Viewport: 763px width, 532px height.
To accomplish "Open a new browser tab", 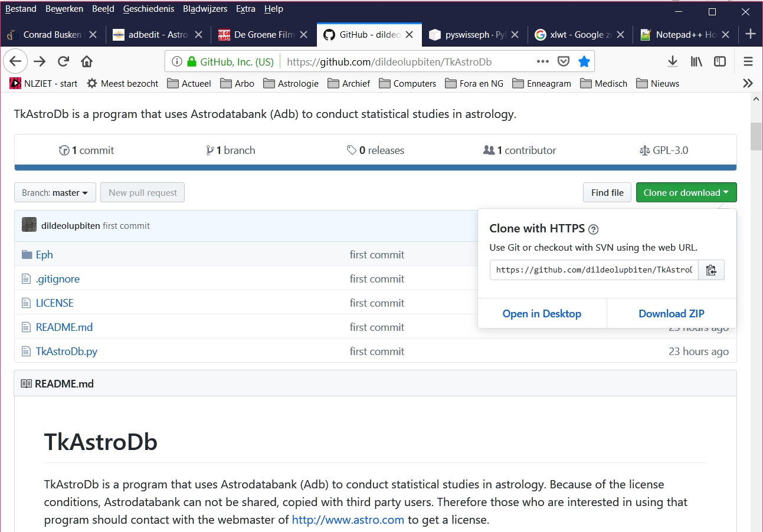I will tap(750, 34).
